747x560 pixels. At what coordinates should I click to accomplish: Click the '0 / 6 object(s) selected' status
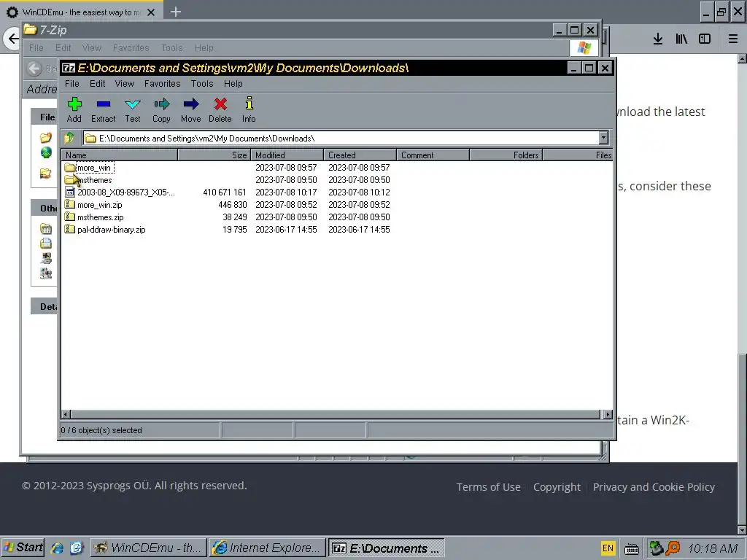(x=101, y=430)
